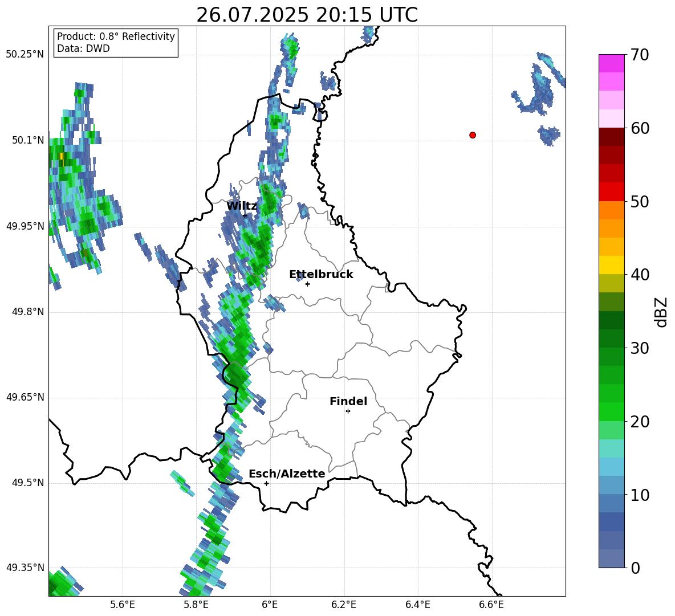Select the Findel city label

coord(348,401)
